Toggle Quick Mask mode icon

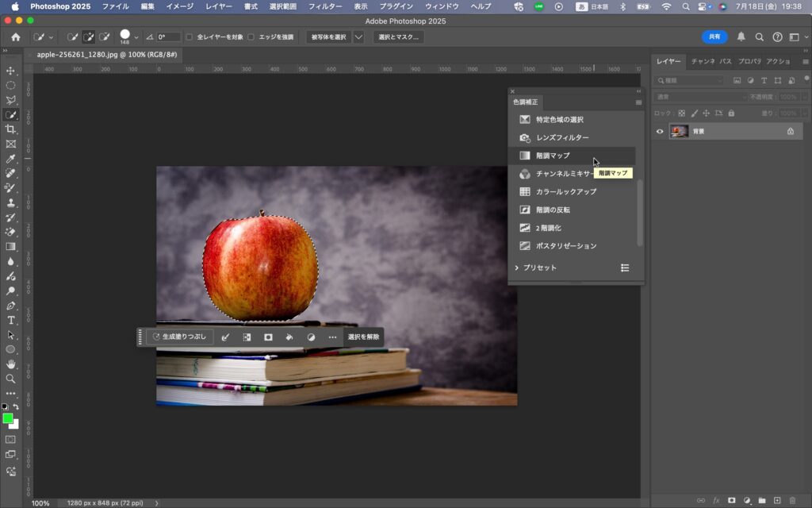[10, 439]
